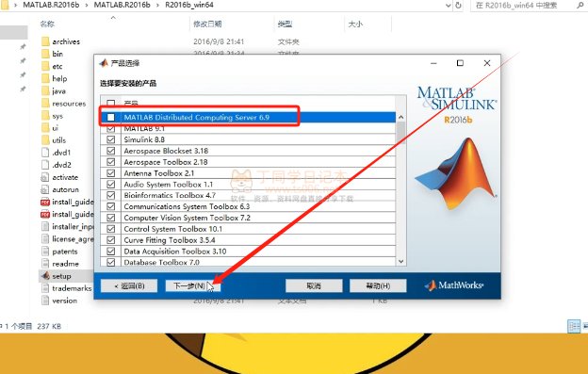Viewport: 588px width, 374px height.
Task: Select the sys folder icon
Action: click(x=45, y=116)
